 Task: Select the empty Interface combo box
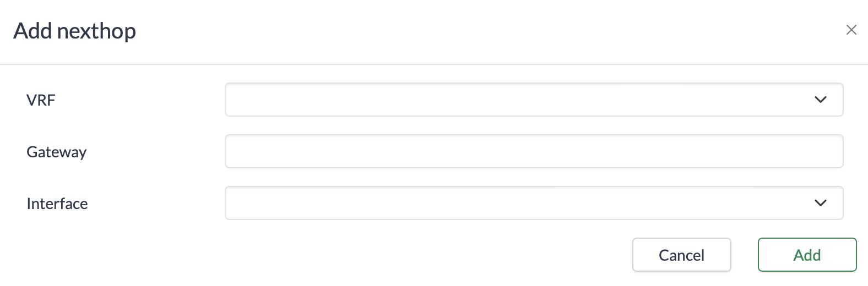click(x=533, y=203)
